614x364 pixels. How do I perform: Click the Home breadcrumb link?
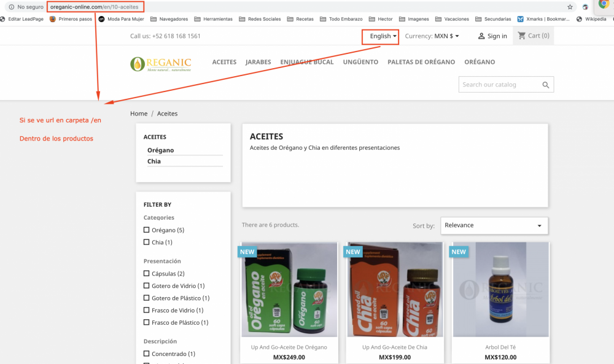139,114
